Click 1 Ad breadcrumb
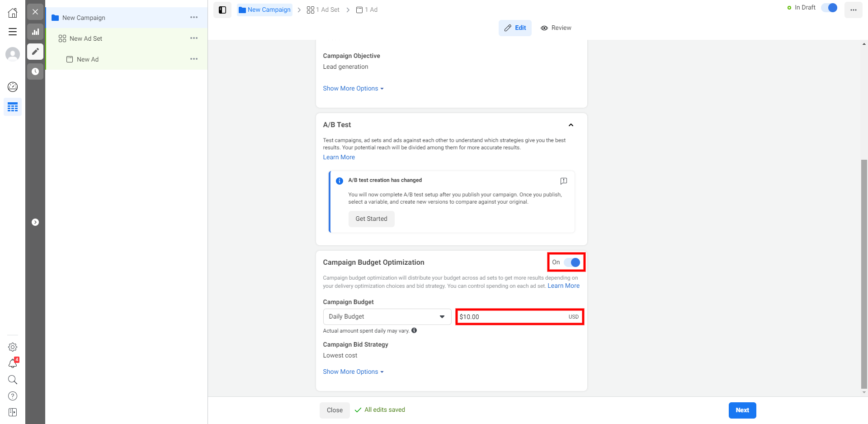Screen dimensions: 868x424 click(367, 10)
